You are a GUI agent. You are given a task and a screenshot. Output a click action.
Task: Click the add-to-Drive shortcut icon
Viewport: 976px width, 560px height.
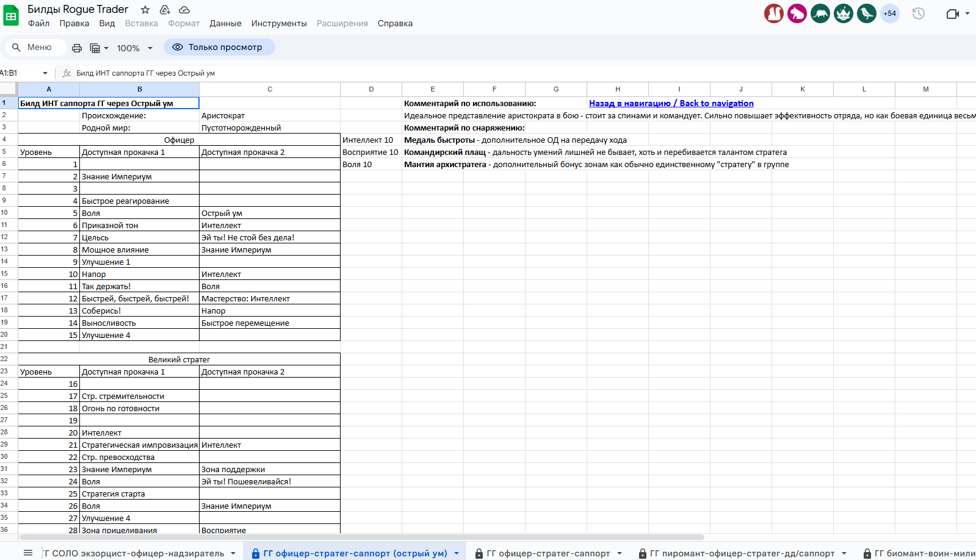(165, 10)
